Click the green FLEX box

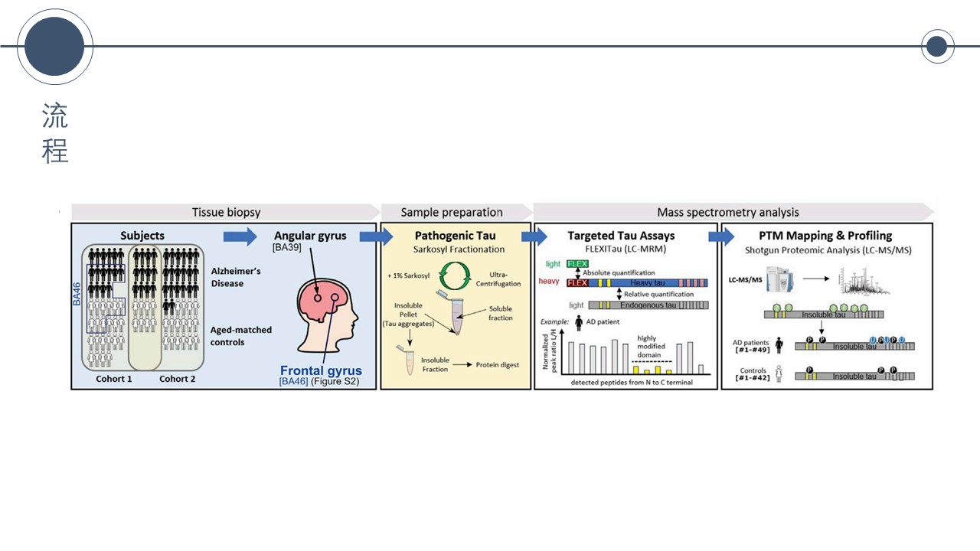pyautogui.click(x=577, y=264)
